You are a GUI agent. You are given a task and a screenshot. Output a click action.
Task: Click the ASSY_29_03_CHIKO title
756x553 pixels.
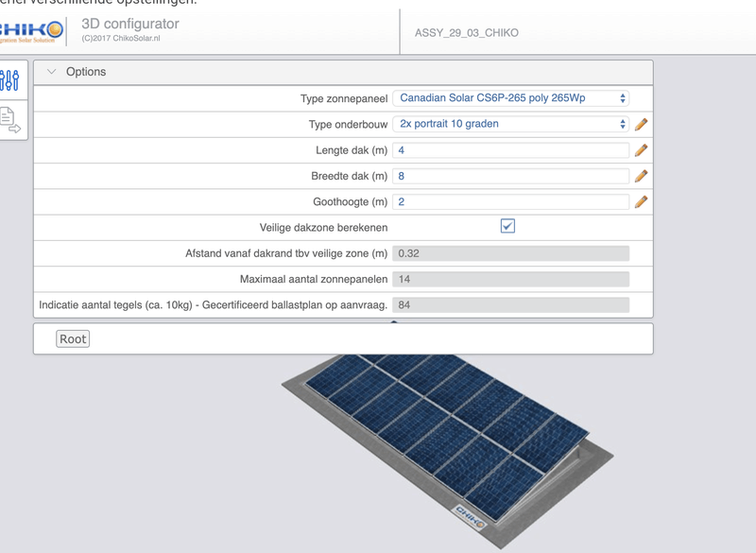tap(466, 33)
